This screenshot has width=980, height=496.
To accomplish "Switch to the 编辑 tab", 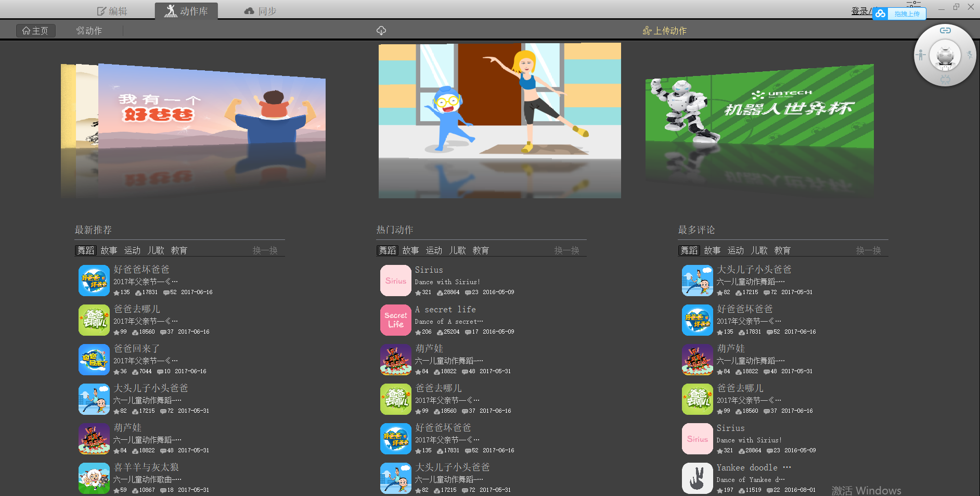I will [x=112, y=11].
